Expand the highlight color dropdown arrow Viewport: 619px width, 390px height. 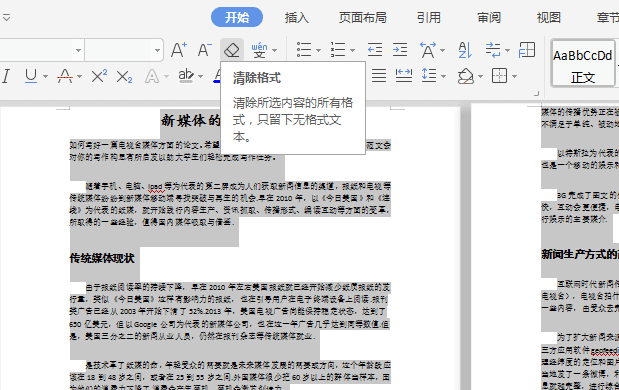(201, 77)
